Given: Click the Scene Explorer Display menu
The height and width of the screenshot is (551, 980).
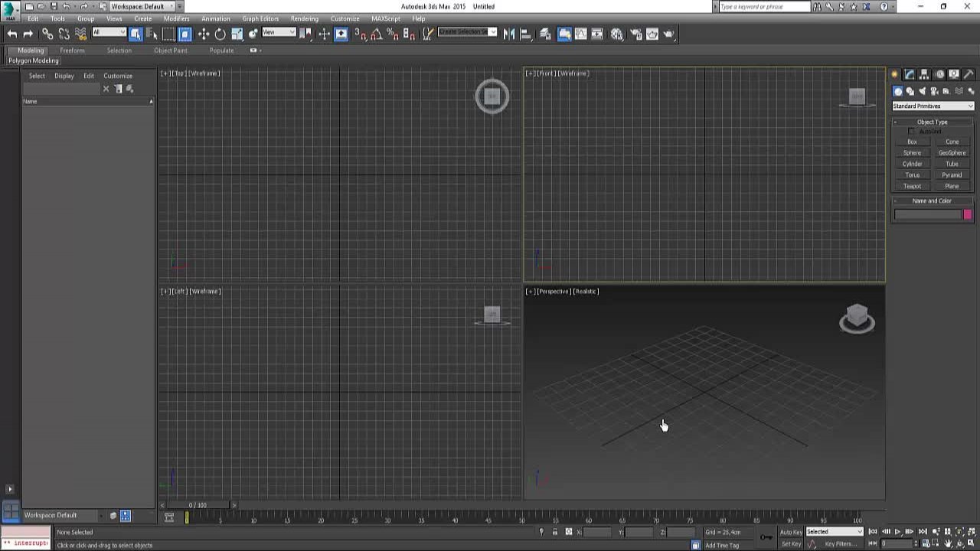Looking at the screenshot, I should pos(64,76).
